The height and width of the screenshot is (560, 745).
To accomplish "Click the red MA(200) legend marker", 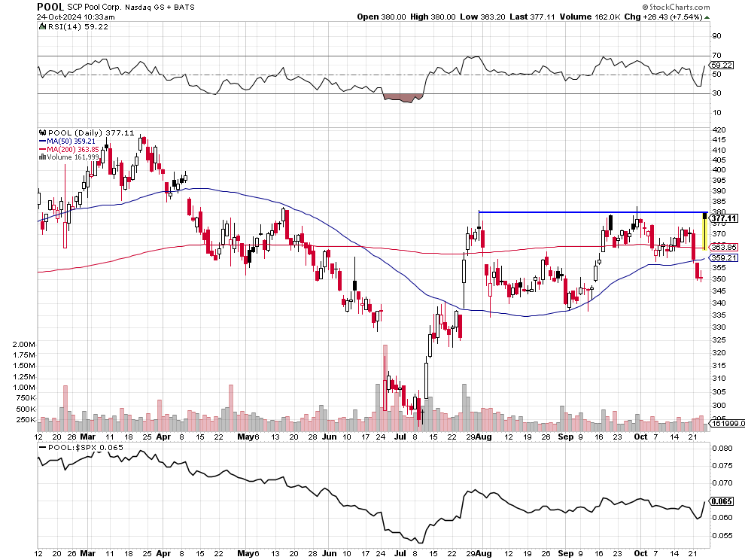I will (41, 149).
